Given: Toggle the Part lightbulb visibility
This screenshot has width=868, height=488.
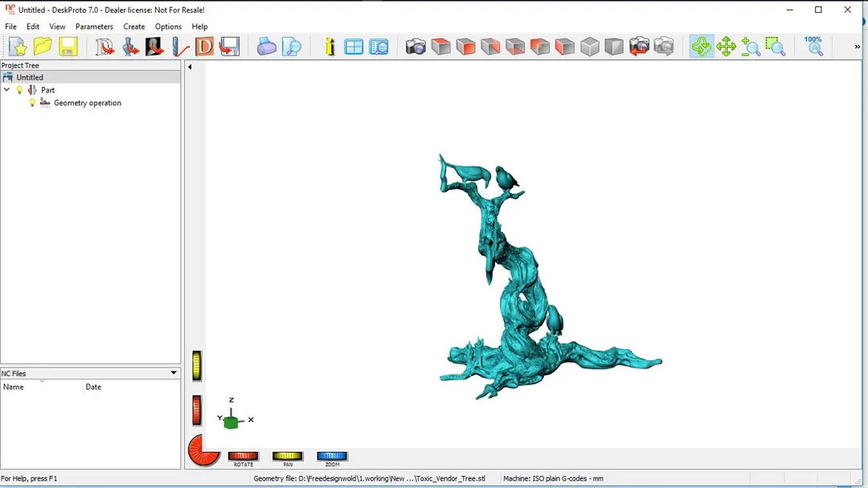Looking at the screenshot, I should coord(20,90).
